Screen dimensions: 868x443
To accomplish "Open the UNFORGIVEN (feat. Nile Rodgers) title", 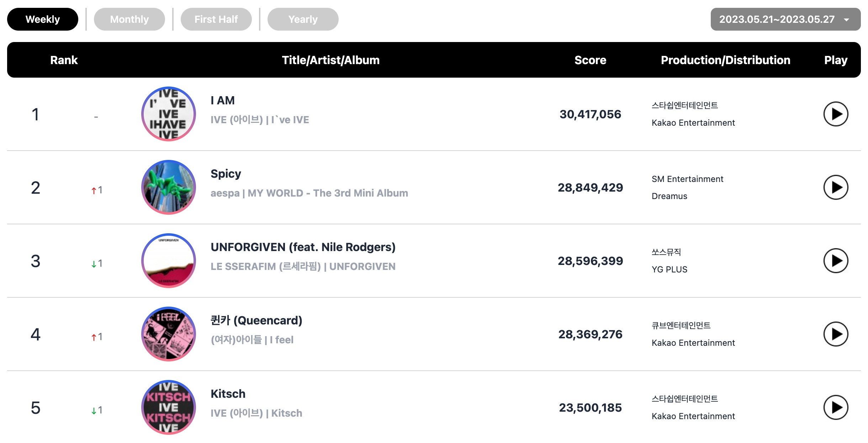I will click(303, 247).
